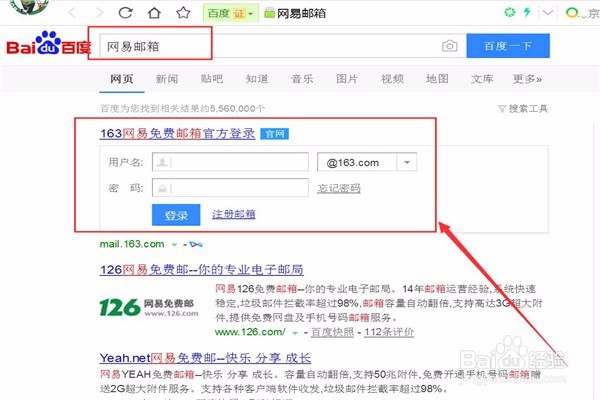Switch to 新闻 tab
Screen dimensions: 600x400
pos(167,79)
